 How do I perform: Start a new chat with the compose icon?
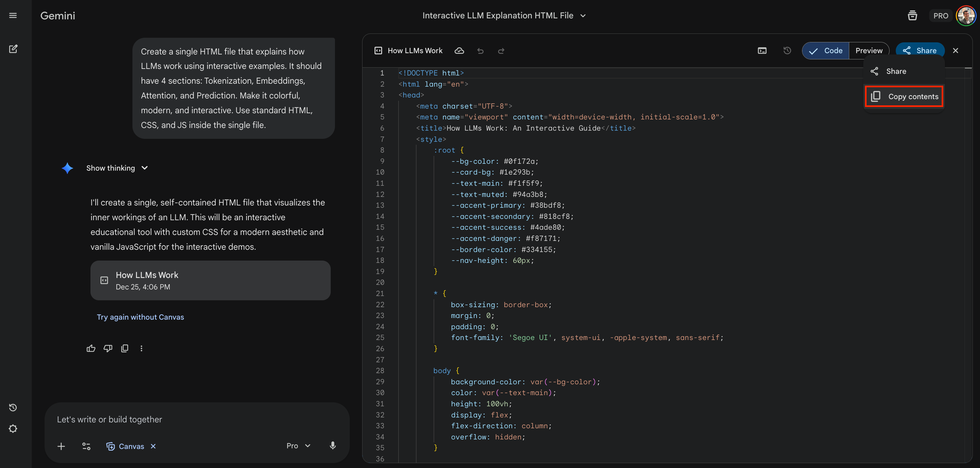point(13,49)
